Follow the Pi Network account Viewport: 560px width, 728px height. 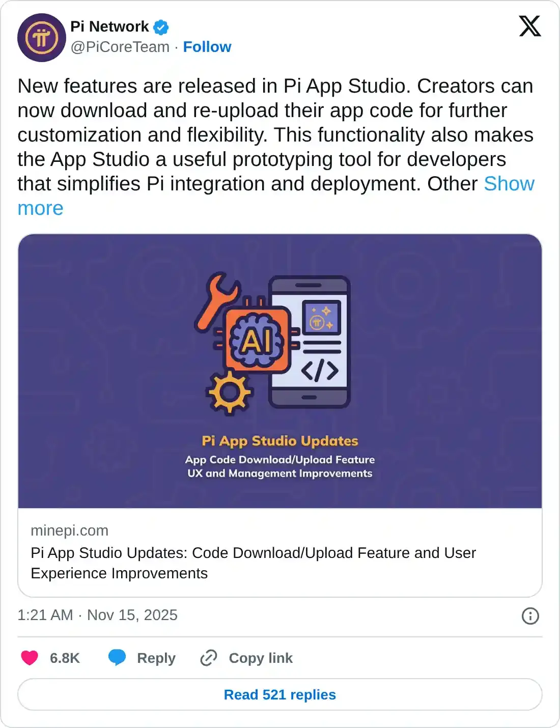tap(207, 47)
